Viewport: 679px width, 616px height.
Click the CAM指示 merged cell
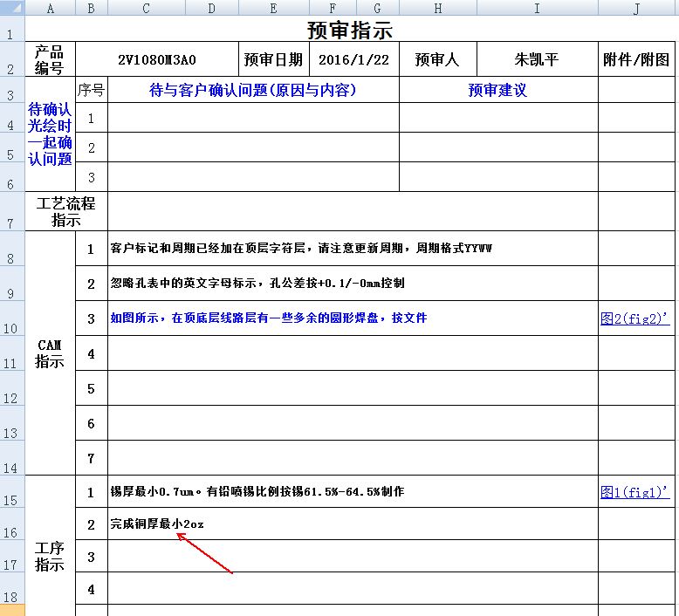[x=51, y=353]
